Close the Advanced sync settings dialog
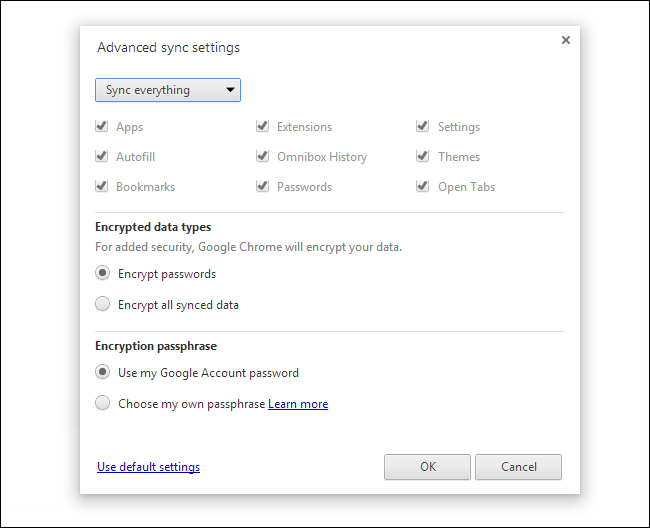Image resolution: width=650 pixels, height=528 pixels. (565, 40)
